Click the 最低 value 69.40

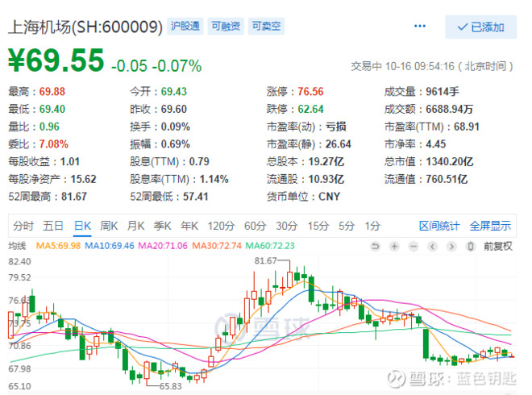[52, 110]
